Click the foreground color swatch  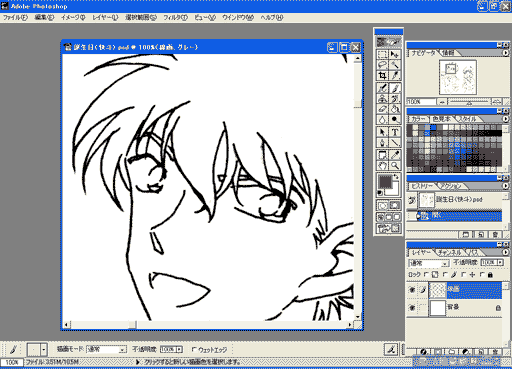coord(385,182)
